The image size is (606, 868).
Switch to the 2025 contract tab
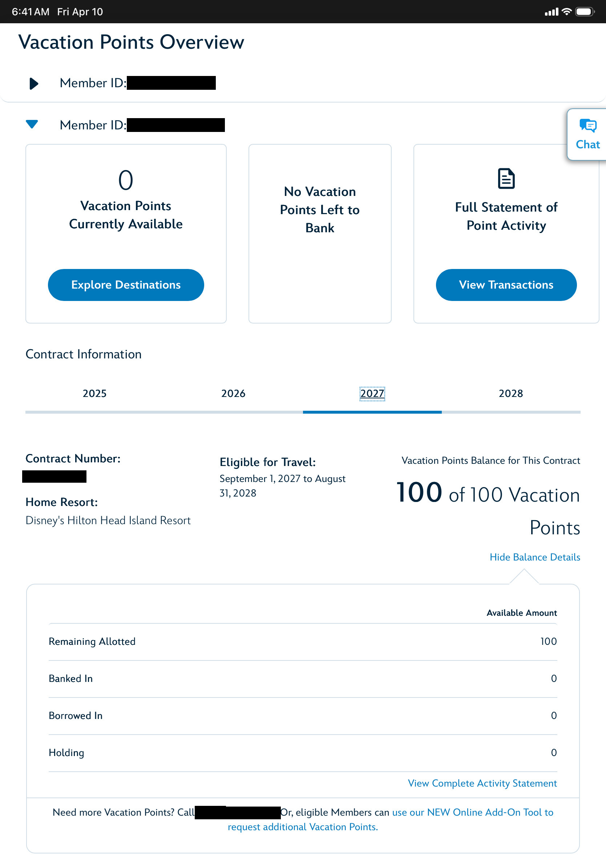click(94, 394)
